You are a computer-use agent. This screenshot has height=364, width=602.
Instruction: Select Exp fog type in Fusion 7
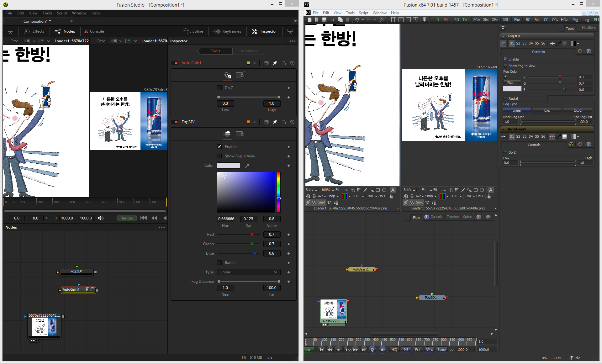click(x=547, y=110)
